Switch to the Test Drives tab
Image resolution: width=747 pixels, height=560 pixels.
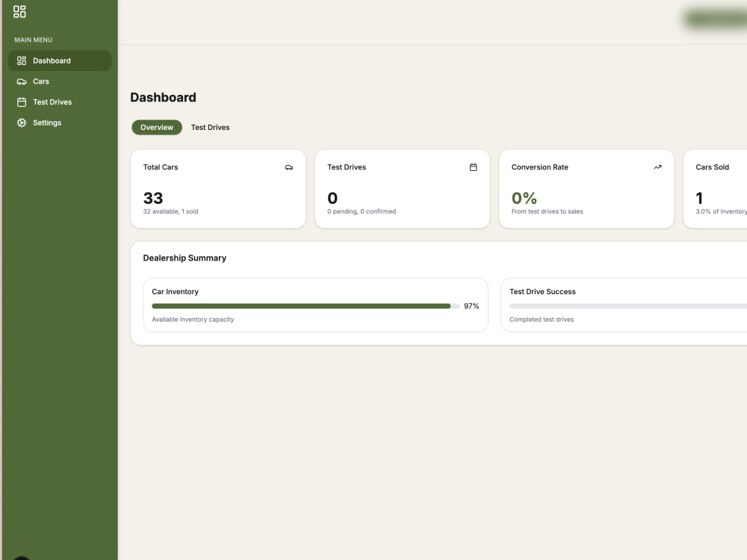pos(210,127)
